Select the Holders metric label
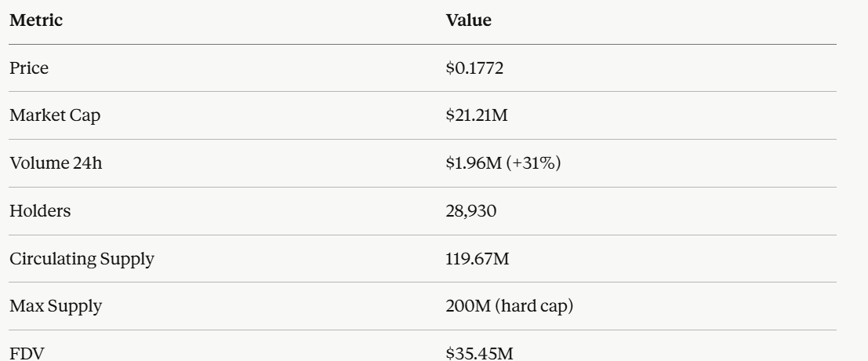868x361 pixels. (x=36, y=211)
